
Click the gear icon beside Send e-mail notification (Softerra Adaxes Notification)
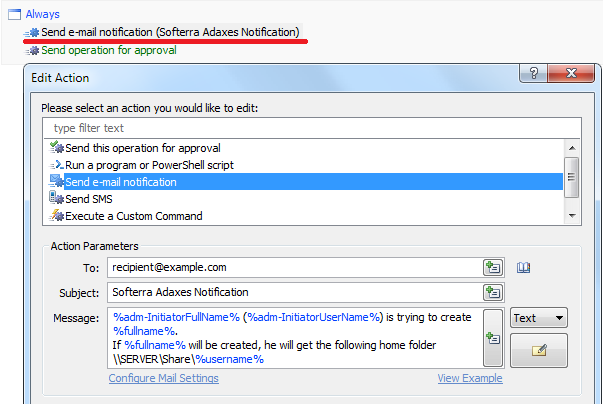pos(32,32)
